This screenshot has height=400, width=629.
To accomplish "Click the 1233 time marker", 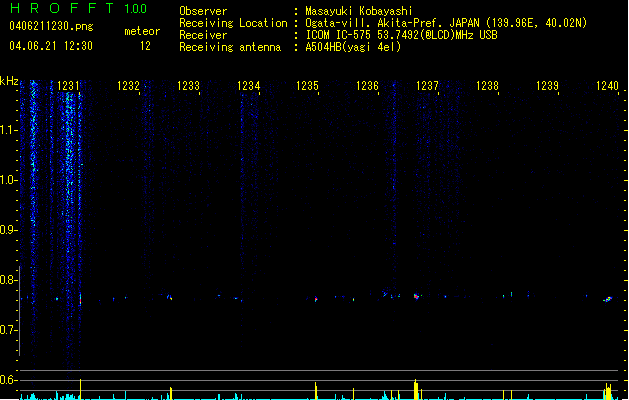I will [x=188, y=86].
